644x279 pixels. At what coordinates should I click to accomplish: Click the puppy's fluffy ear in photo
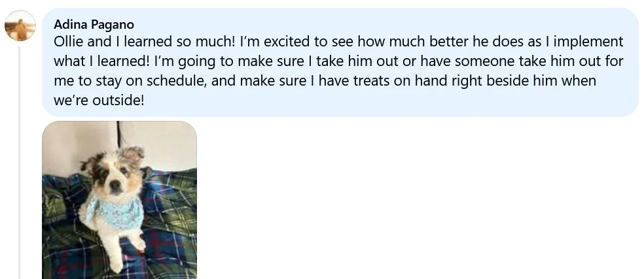(134, 155)
